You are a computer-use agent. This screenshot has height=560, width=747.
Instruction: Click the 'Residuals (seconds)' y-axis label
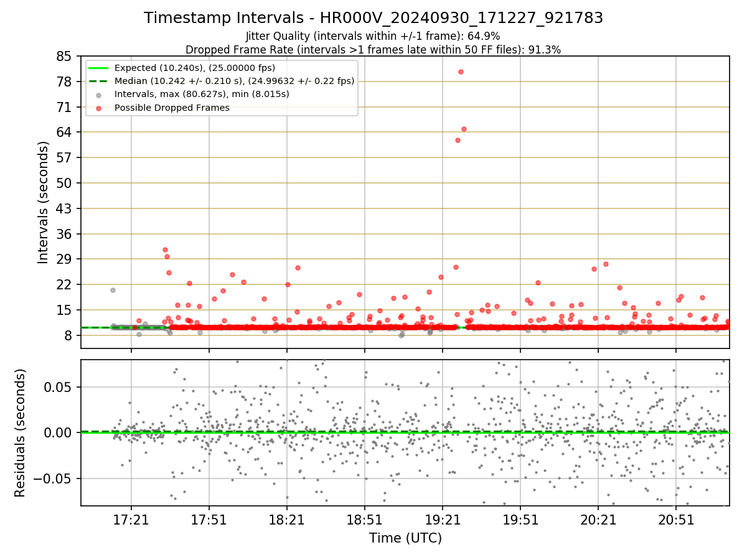pos(20,433)
